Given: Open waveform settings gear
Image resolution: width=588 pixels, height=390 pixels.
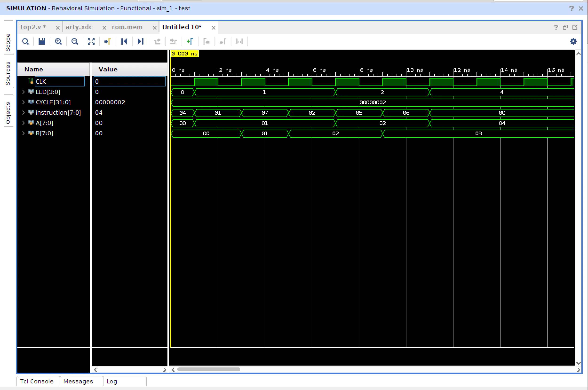Looking at the screenshot, I should (573, 41).
